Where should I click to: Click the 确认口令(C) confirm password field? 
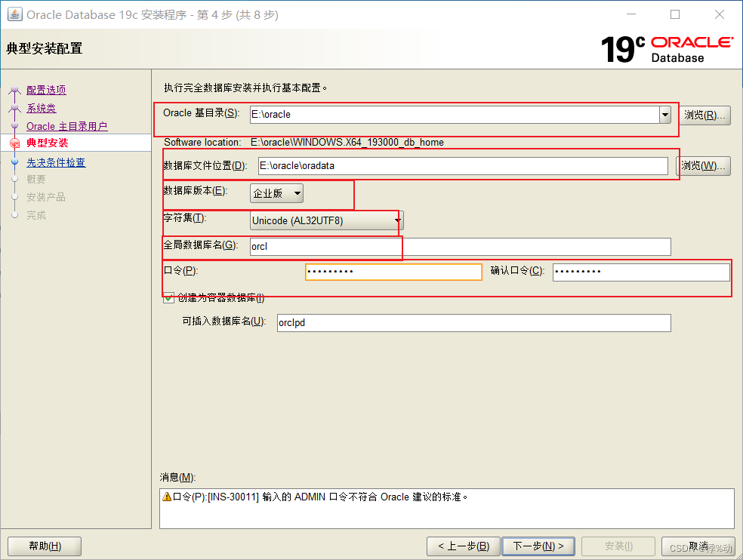(x=641, y=272)
